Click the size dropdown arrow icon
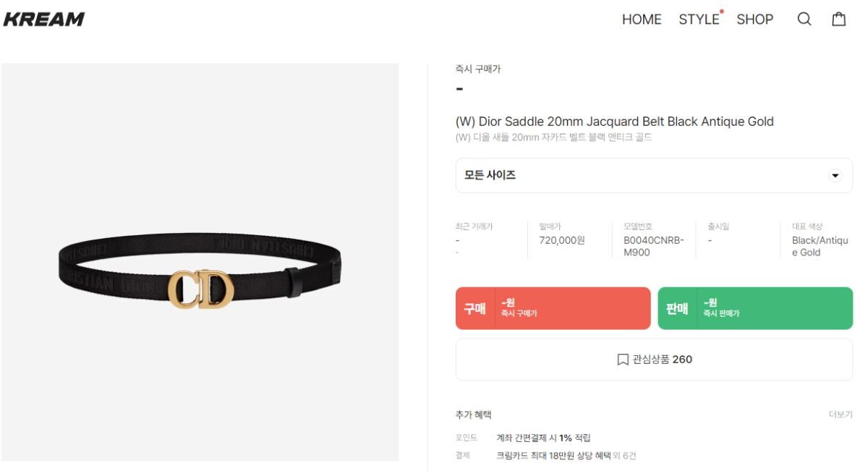The height and width of the screenshot is (471, 868). pyautogui.click(x=835, y=175)
